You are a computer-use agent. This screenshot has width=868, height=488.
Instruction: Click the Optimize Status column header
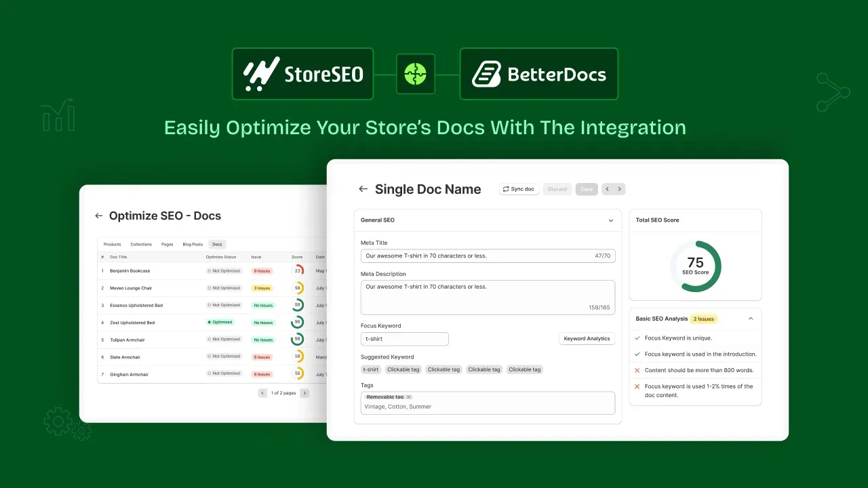221,257
